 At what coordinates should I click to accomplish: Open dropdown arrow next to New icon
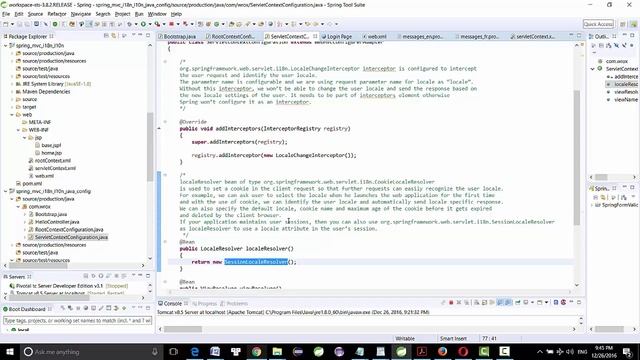coord(12,24)
